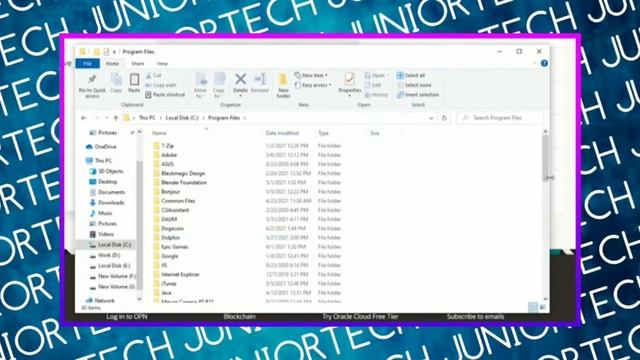
Task: Select the 7-Zip folder
Action: 167,146
